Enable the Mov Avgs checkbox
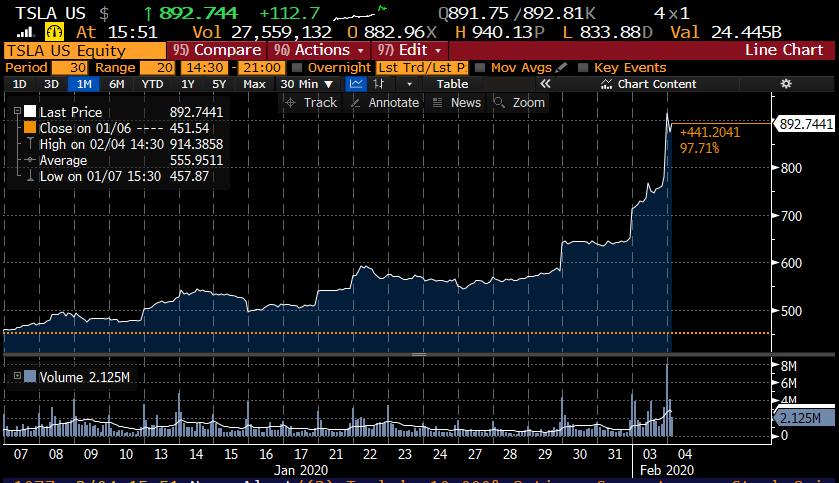 (480, 67)
